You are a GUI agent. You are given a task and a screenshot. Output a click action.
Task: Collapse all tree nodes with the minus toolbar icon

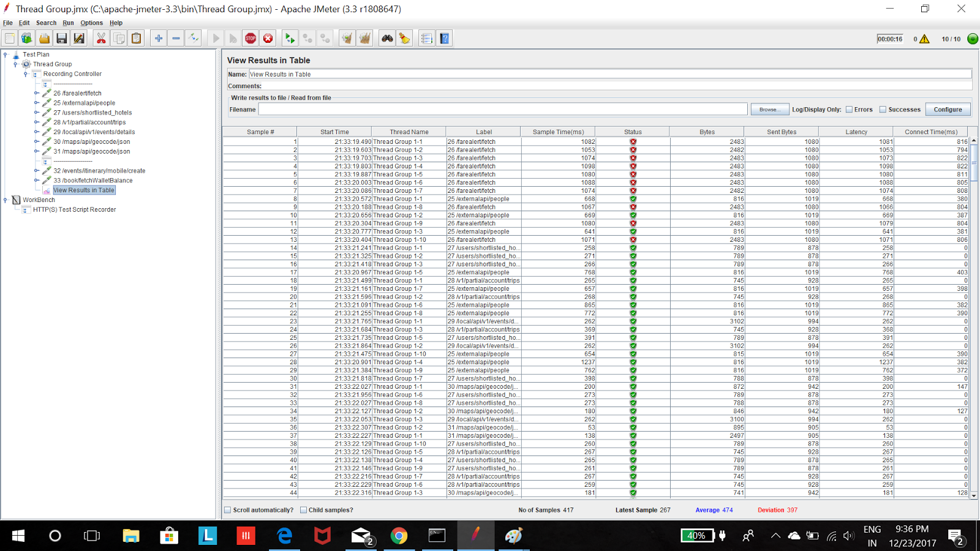(x=176, y=38)
